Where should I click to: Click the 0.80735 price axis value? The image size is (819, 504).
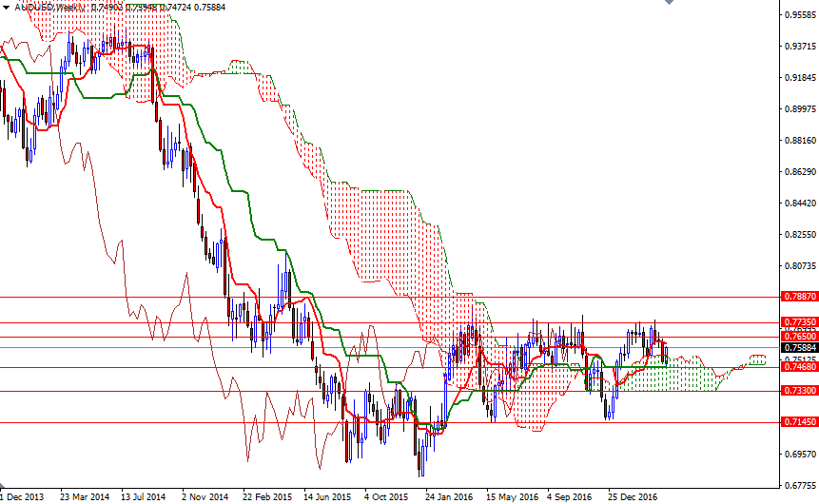point(800,266)
